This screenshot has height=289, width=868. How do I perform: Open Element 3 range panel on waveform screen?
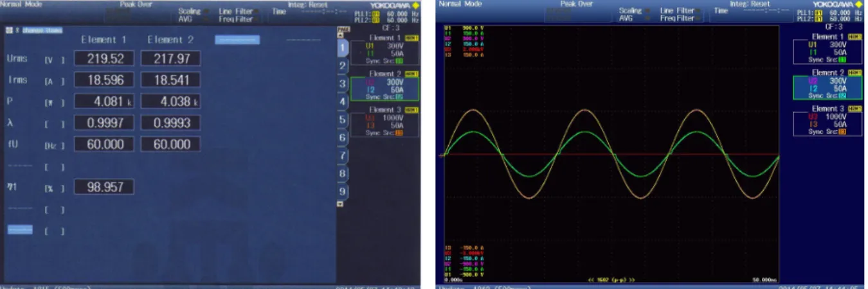coord(826,119)
